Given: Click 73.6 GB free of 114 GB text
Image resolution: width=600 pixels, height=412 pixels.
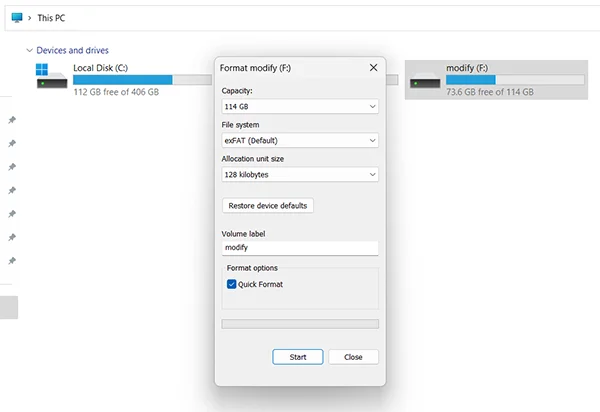Looking at the screenshot, I should click(x=490, y=92).
